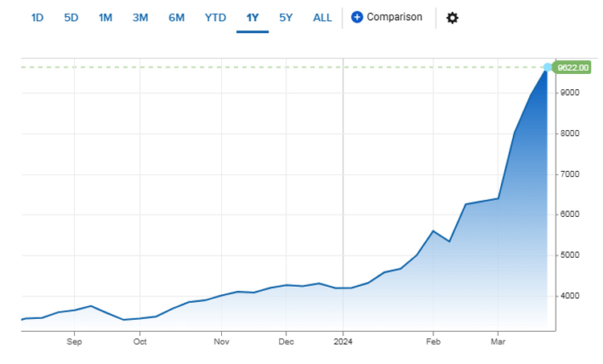603x364 pixels.
Task: Click the 2024 x-axis label
Action: click(x=343, y=341)
